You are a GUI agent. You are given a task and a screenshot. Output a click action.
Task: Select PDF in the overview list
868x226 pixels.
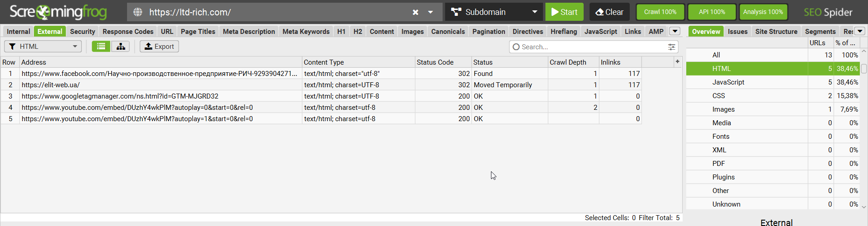773,163
